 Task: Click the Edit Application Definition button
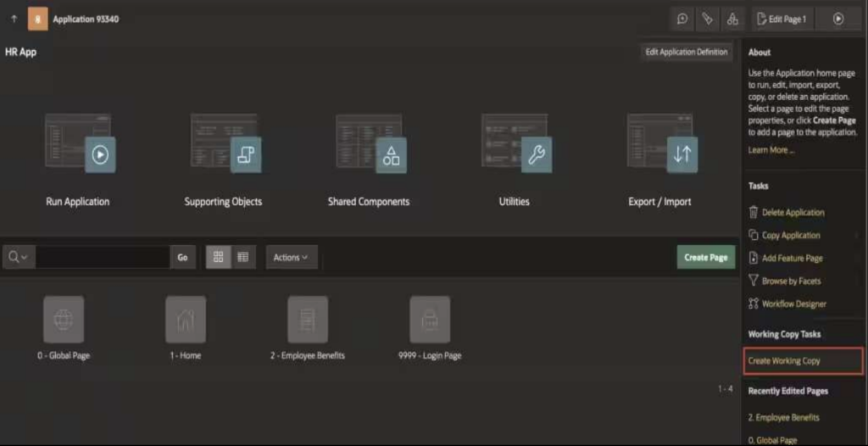point(686,52)
